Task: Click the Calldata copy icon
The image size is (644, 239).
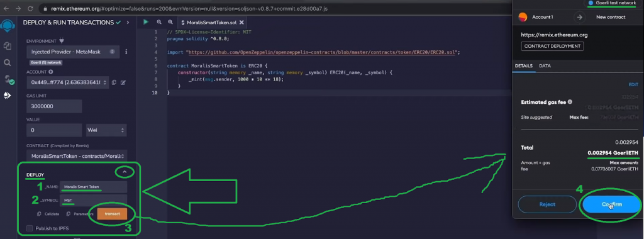Action: pos(39,214)
